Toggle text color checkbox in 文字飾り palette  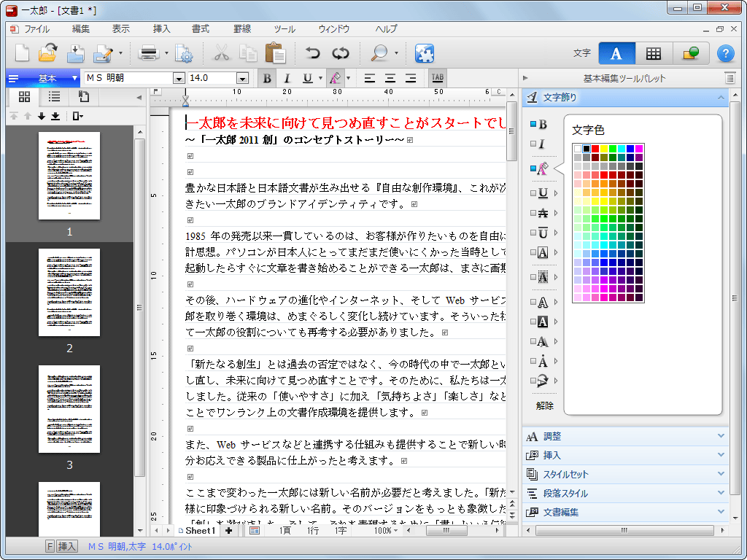pyautogui.click(x=533, y=168)
